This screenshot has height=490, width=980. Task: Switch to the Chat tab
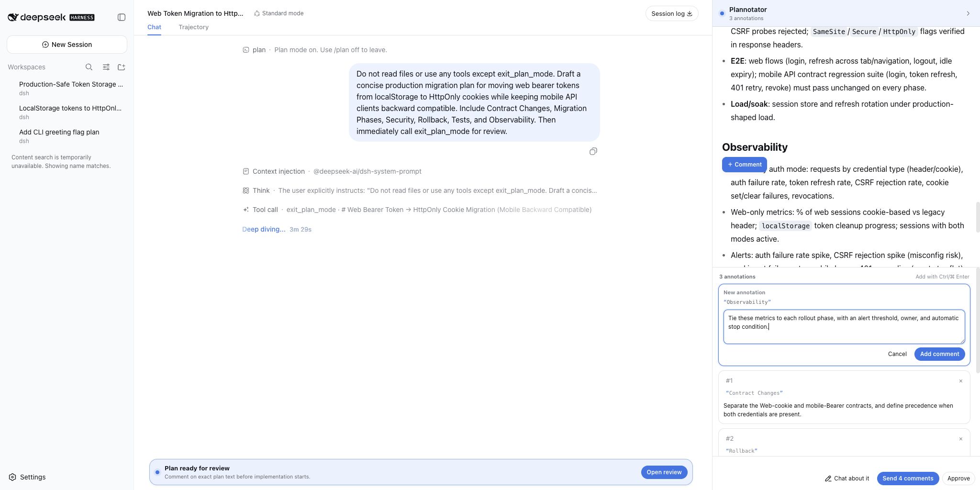click(x=154, y=27)
